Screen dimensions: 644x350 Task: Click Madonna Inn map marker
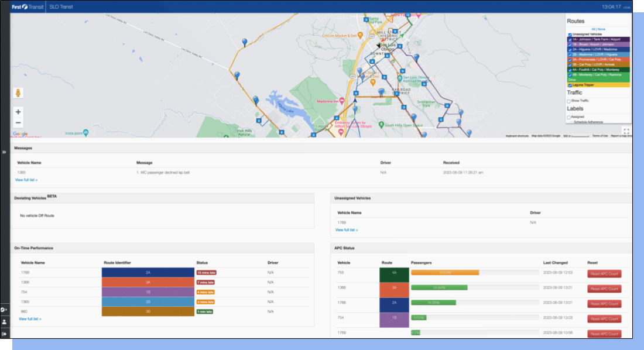point(342,101)
